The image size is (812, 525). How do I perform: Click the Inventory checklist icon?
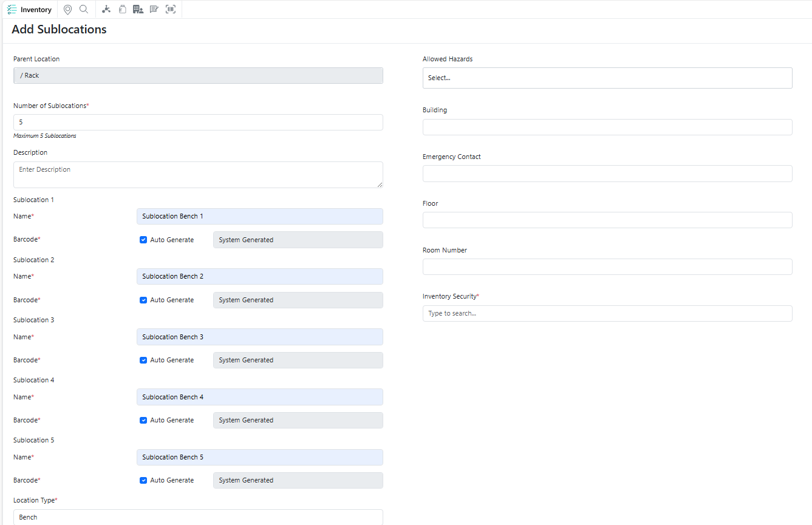click(x=12, y=10)
